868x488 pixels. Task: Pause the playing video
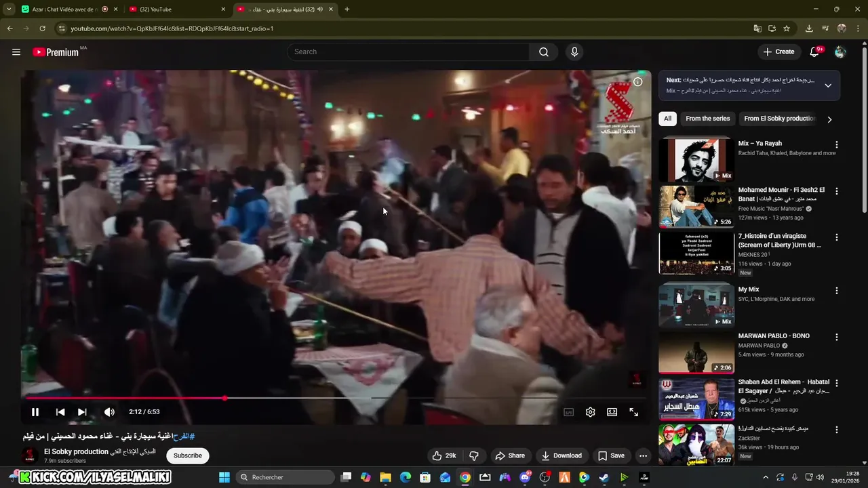(x=35, y=412)
